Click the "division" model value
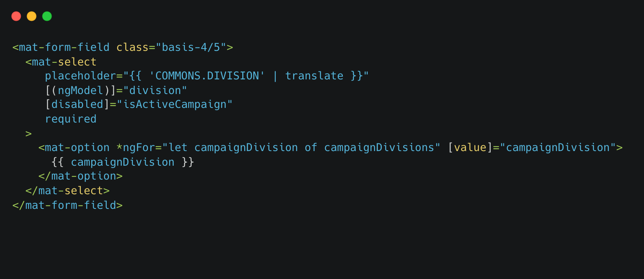 (155, 91)
